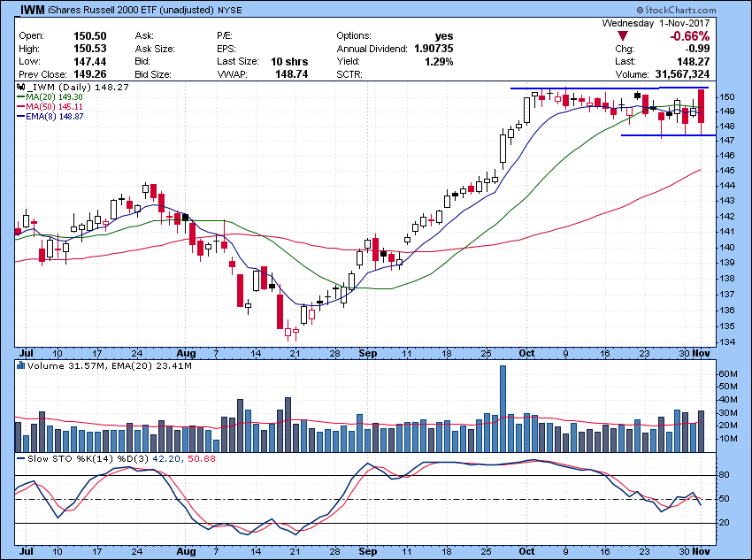Click the P/E: label

point(225,36)
